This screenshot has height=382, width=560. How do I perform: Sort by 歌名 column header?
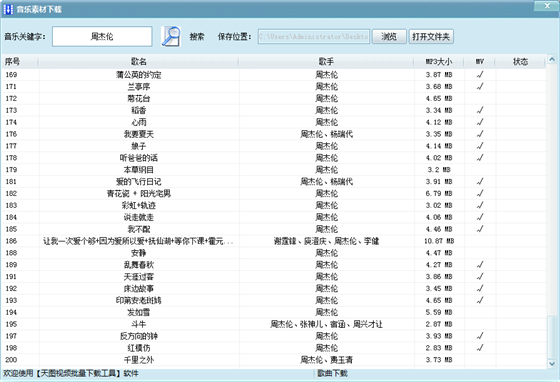(139, 62)
